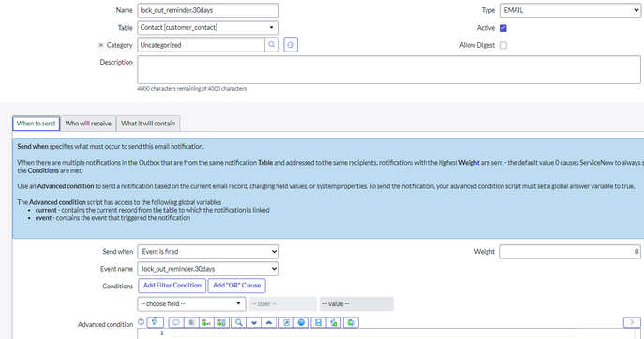The height and width of the screenshot is (339, 644).
Task: Enable the Allow Digest checkbox
Action: point(503,45)
